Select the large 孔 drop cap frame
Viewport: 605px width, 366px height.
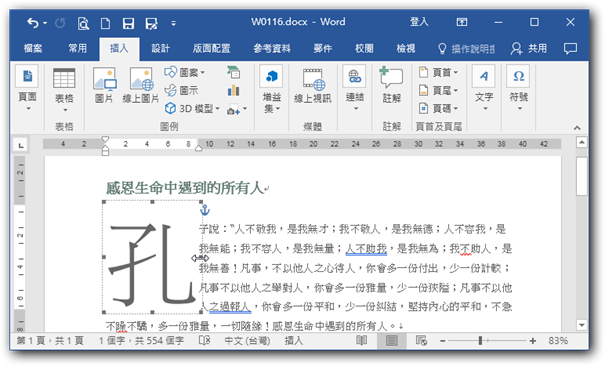[152, 257]
